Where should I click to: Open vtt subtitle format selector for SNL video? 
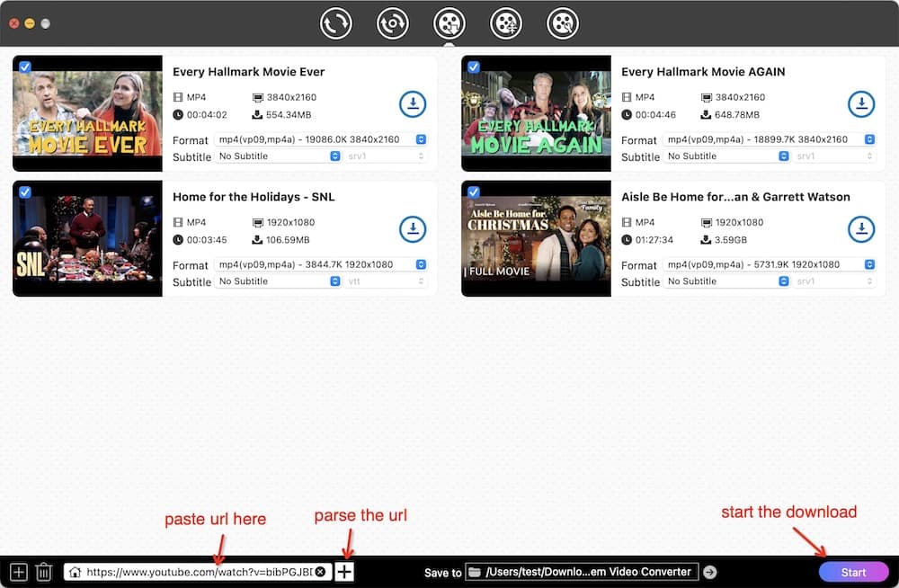[x=386, y=281]
